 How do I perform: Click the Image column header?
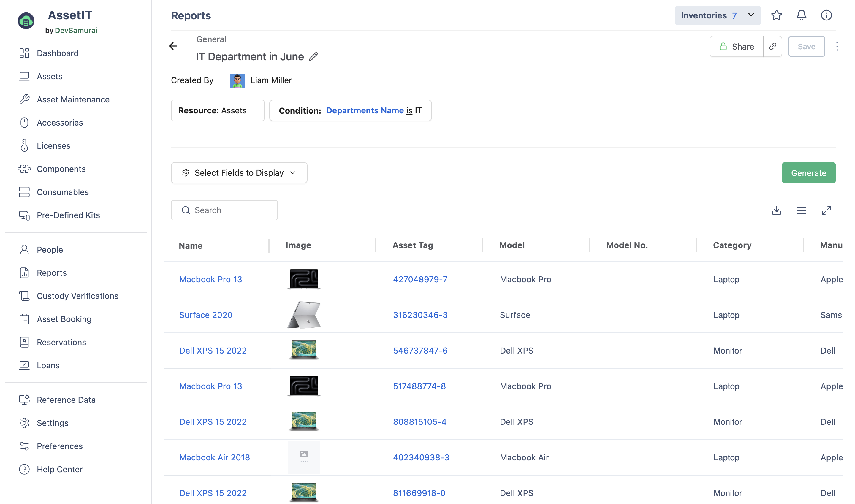(298, 245)
